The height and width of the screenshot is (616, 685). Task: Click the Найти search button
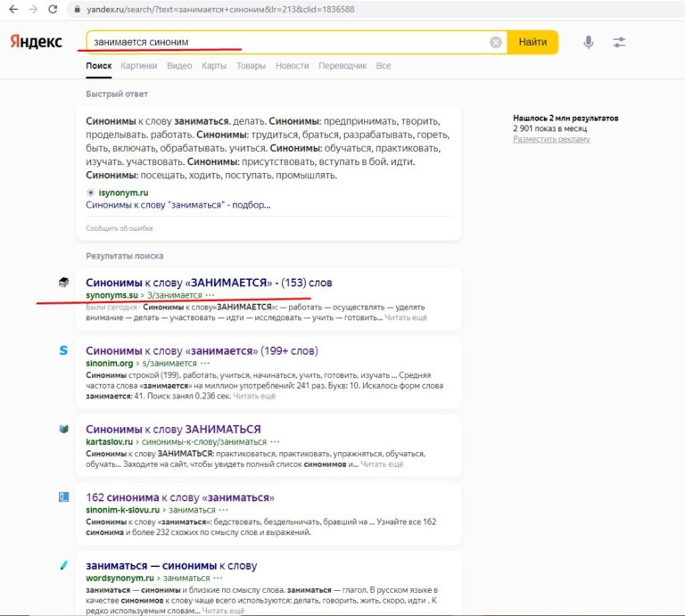coord(532,43)
